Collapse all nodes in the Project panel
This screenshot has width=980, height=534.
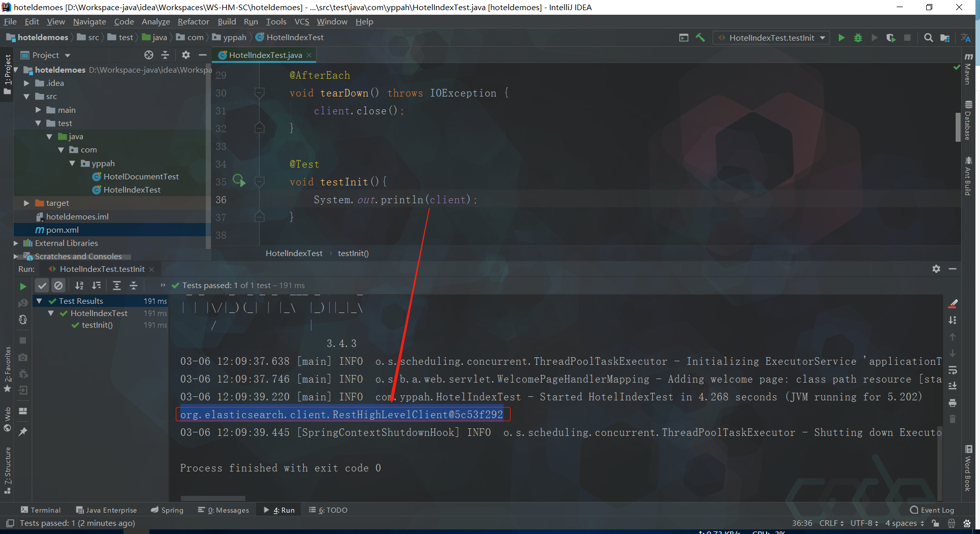(x=165, y=55)
